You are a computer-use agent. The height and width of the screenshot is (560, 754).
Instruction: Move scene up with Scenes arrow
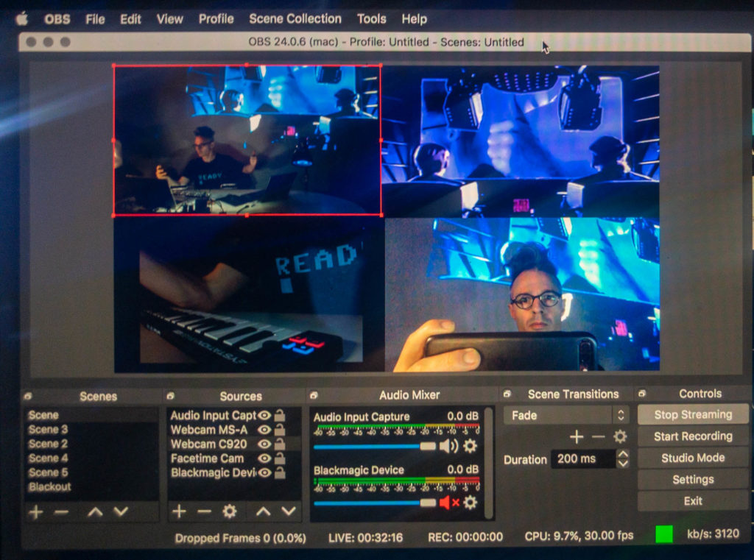(x=95, y=512)
